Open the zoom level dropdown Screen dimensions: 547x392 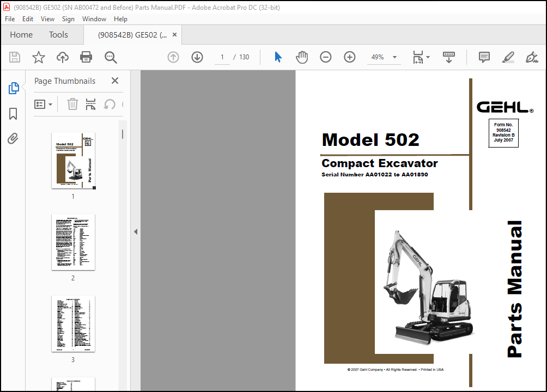click(x=394, y=57)
